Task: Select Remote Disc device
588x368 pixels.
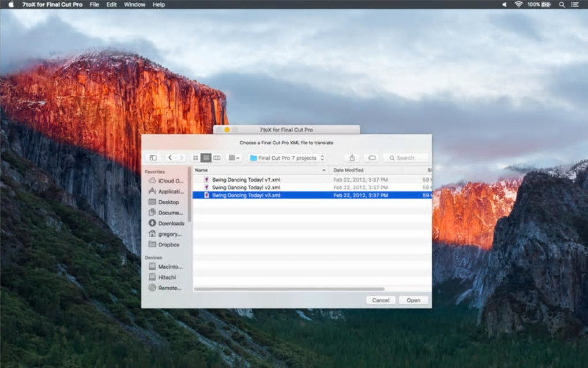Action: click(165, 288)
